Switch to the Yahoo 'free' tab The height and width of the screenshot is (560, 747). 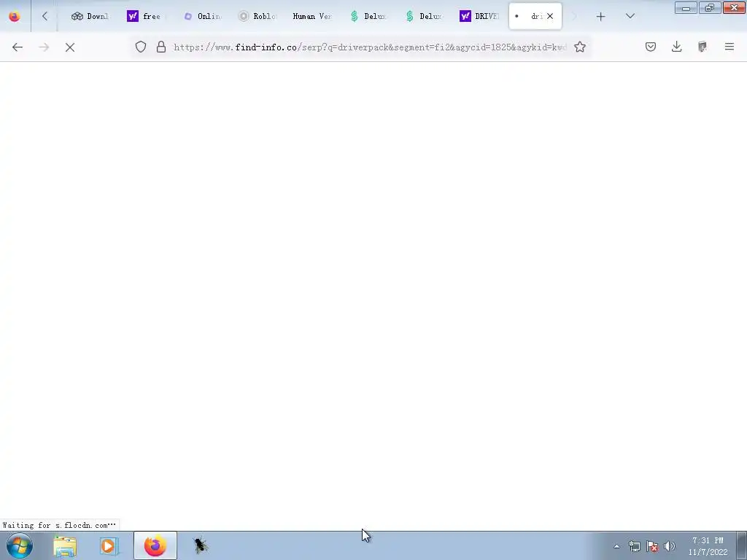[144, 16]
